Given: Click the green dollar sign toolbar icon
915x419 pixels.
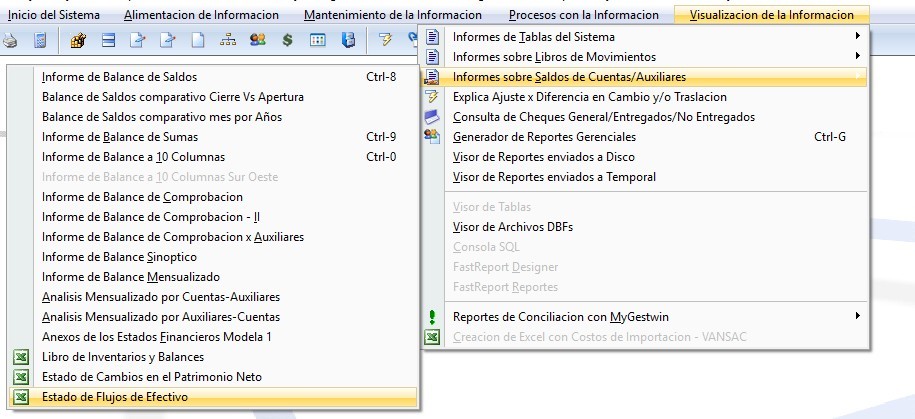Looking at the screenshot, I should tap(287, 41).
